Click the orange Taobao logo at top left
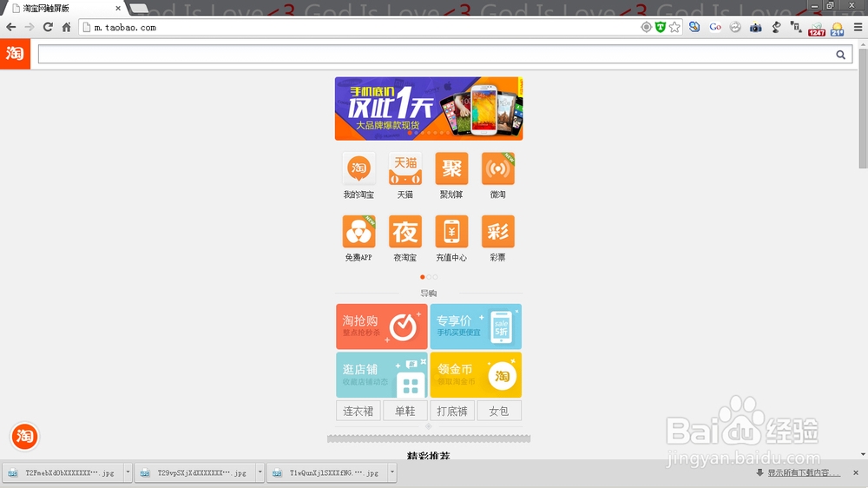The image size is (868, 488). 15,54
